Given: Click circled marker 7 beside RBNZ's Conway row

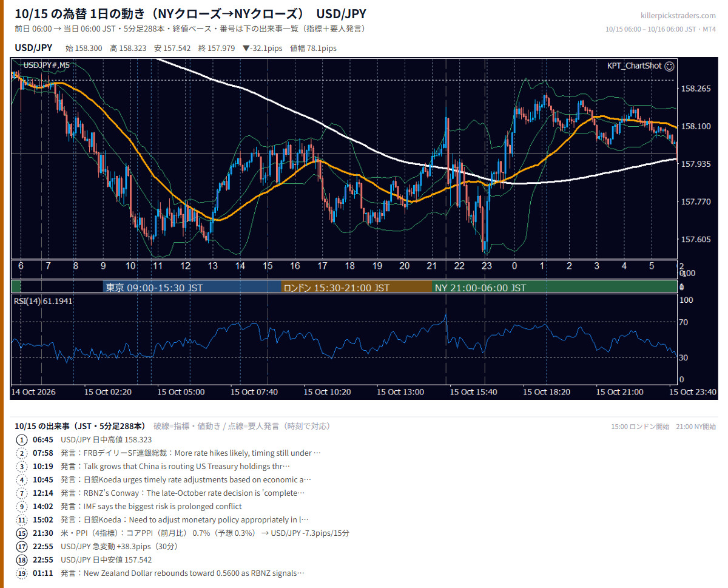Looking at the screenshot, I should pyautogui.click(x=22, y=493).
